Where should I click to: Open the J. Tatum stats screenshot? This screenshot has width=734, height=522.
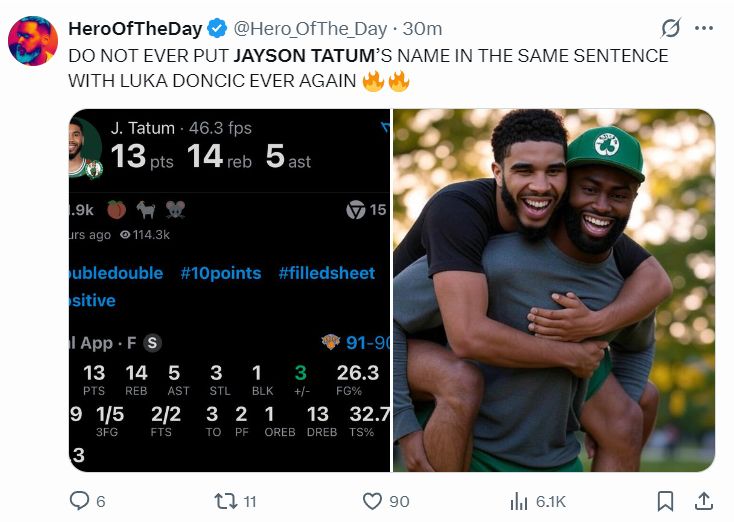click(x=229, y=290)
